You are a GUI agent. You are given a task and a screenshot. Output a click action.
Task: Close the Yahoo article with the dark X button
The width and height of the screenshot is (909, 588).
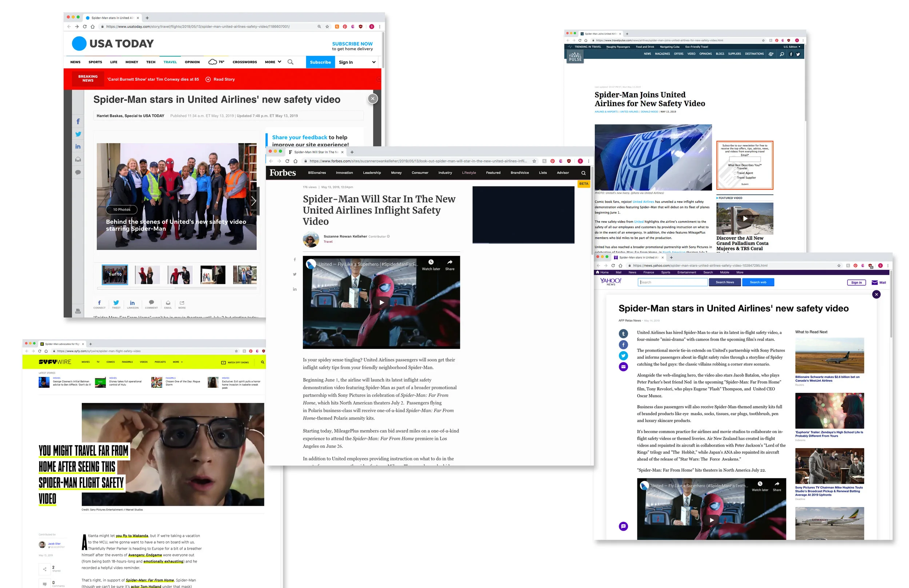point(876,294)
